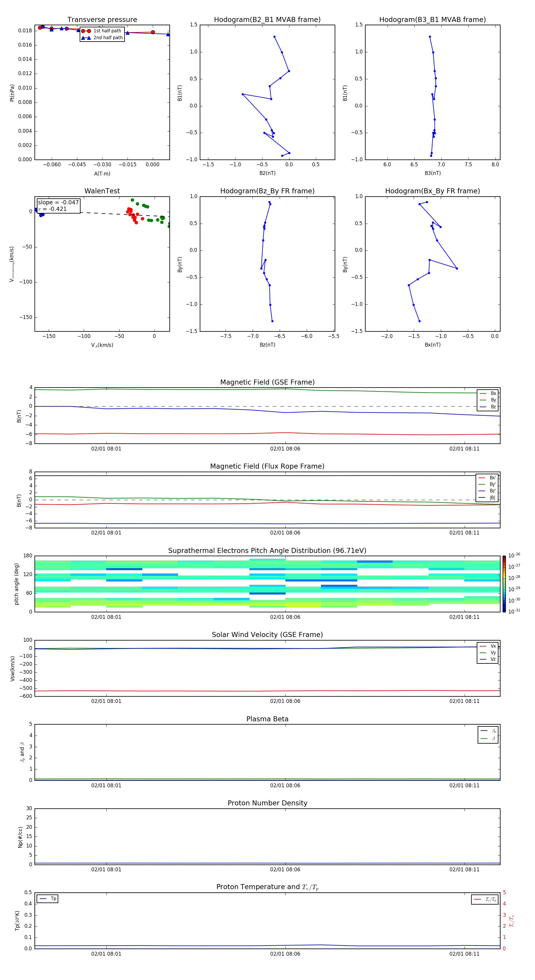Click '02/01 08:06' tick under Proton Number Density
The image size is (535, 980).
285,869
